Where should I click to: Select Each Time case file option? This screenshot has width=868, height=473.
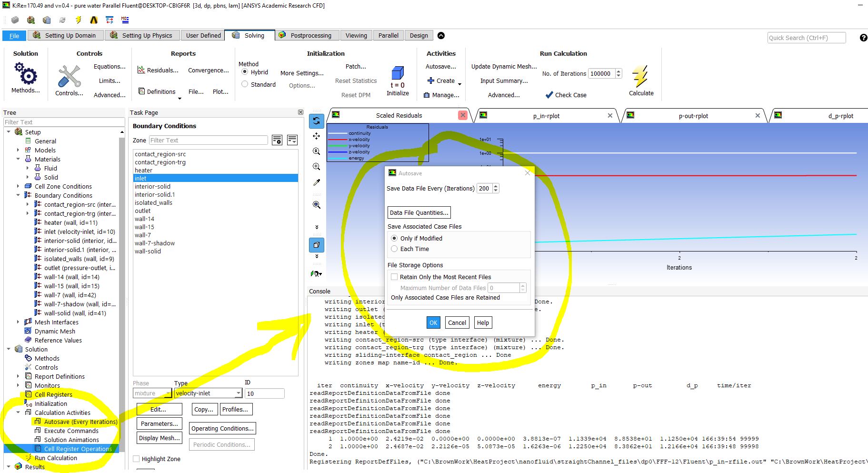point(394,249)
